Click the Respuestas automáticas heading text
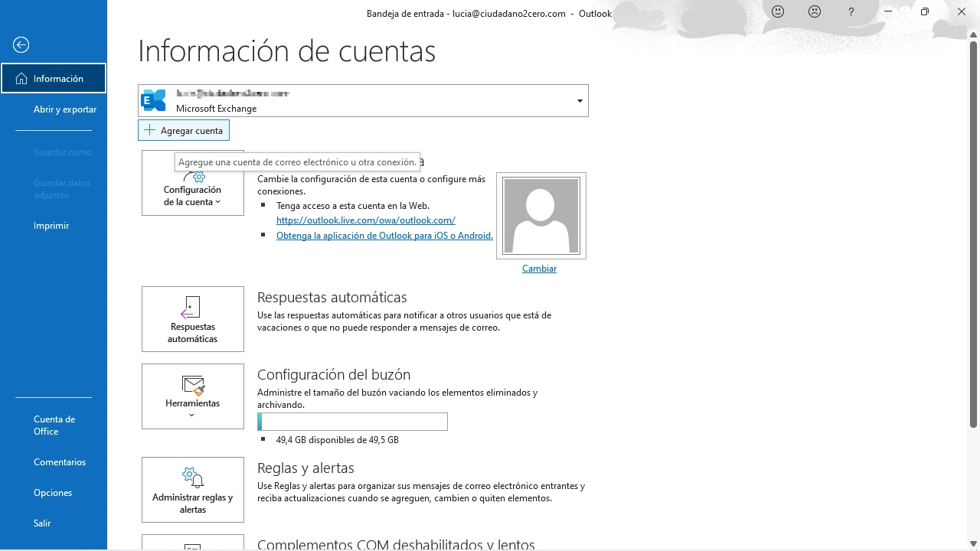The width and height of the screenshot is (980, 551). point(332,297)
